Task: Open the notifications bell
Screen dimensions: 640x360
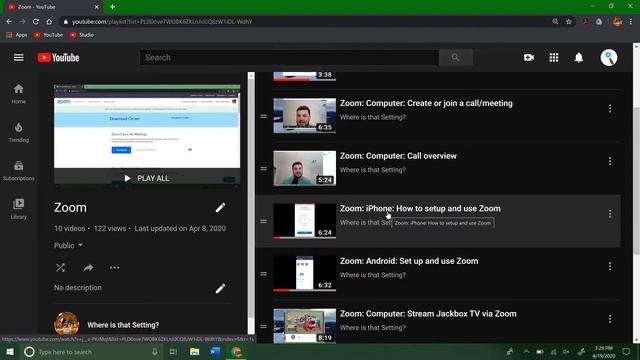Action: click(579, 58)
